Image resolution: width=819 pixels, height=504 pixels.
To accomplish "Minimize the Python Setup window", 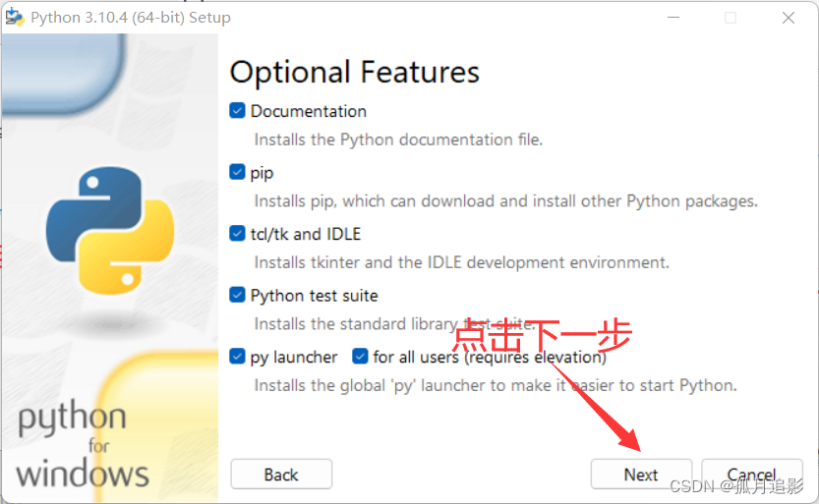I will tap(673, 18).
